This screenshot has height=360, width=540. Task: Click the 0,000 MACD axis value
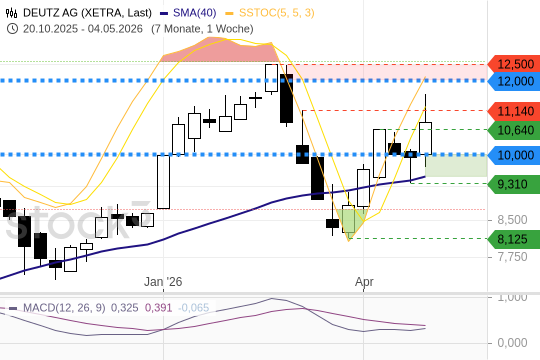pyautogui.click(x=512, y=343)
